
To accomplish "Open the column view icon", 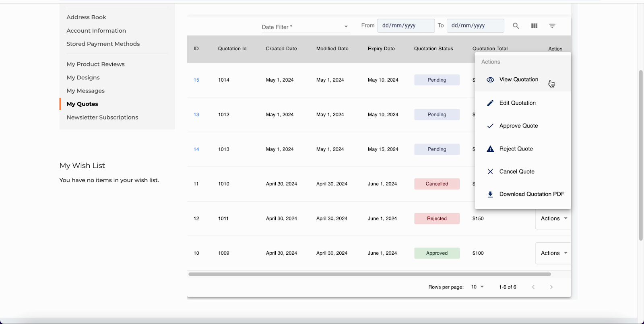I will (x=534, y=26).
